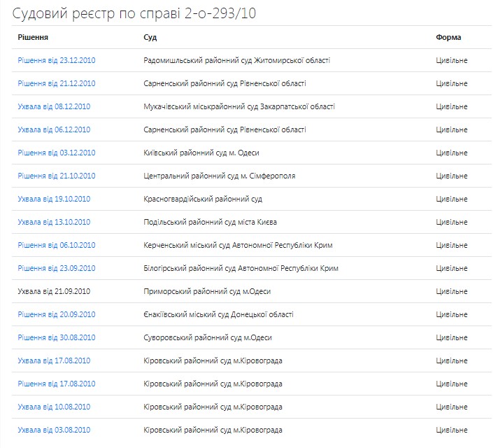
Task: Click the Ухвала від 03.08.2010 link
Action: 54,430
